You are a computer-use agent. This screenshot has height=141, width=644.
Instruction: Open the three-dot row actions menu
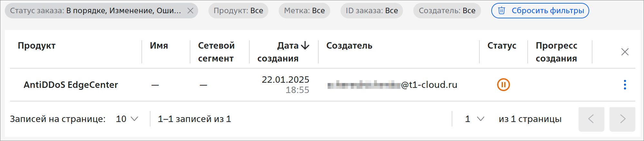click(x=625, y=85)
